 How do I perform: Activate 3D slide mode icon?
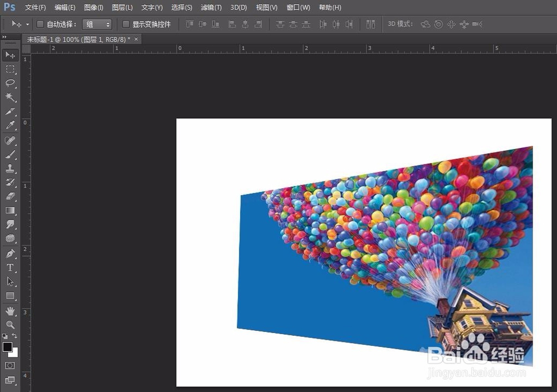(464, 24)
